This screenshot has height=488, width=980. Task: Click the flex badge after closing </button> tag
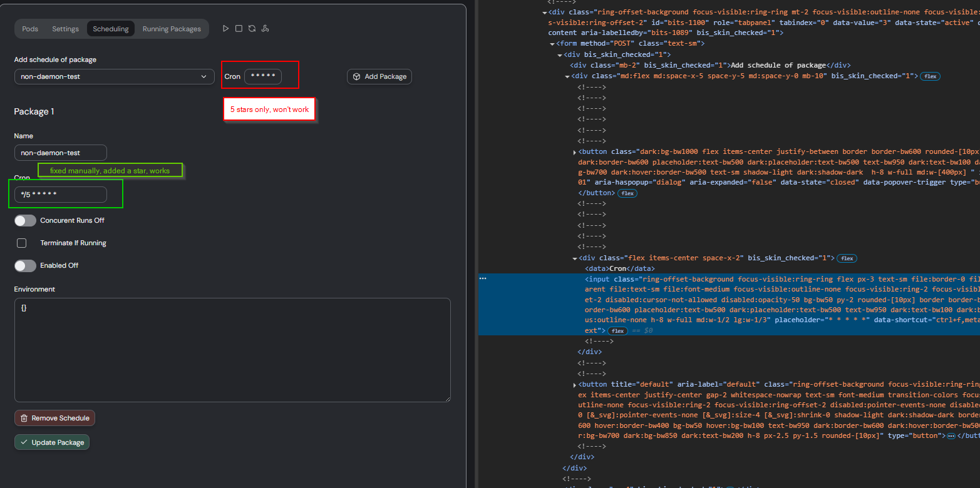[x=628, y=193]
